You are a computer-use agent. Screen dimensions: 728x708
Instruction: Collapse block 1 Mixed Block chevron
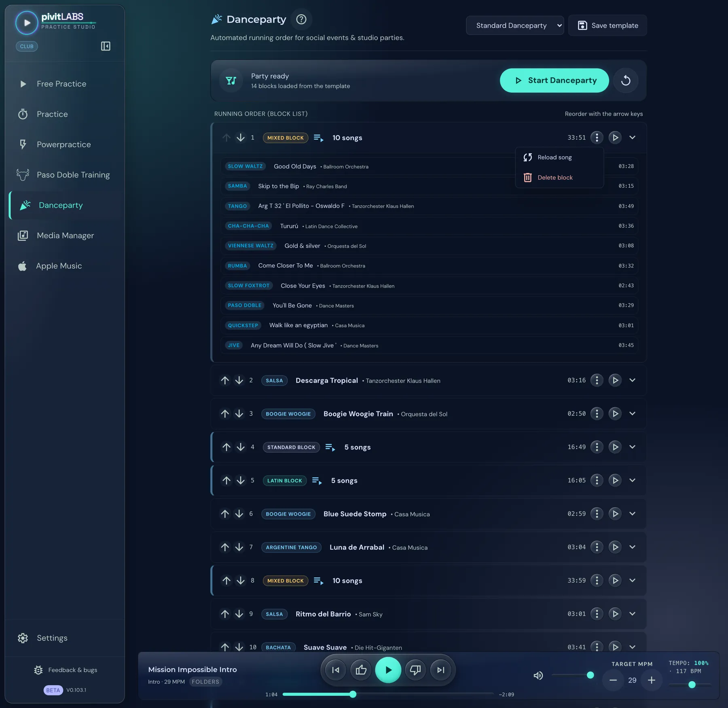(633, 138)
